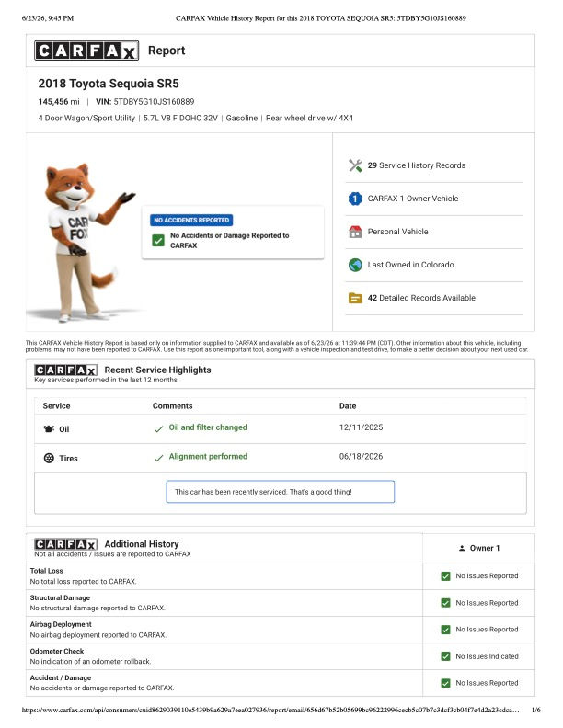Click the recently serviced message box
Screen dimensions: 563x728
280,492
